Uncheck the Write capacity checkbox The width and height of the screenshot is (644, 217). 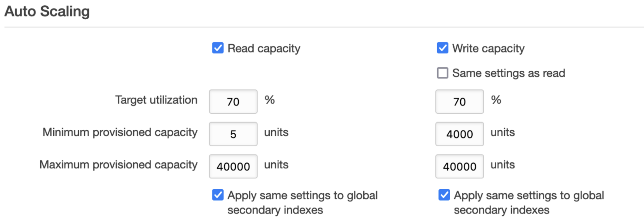(442, 48)
